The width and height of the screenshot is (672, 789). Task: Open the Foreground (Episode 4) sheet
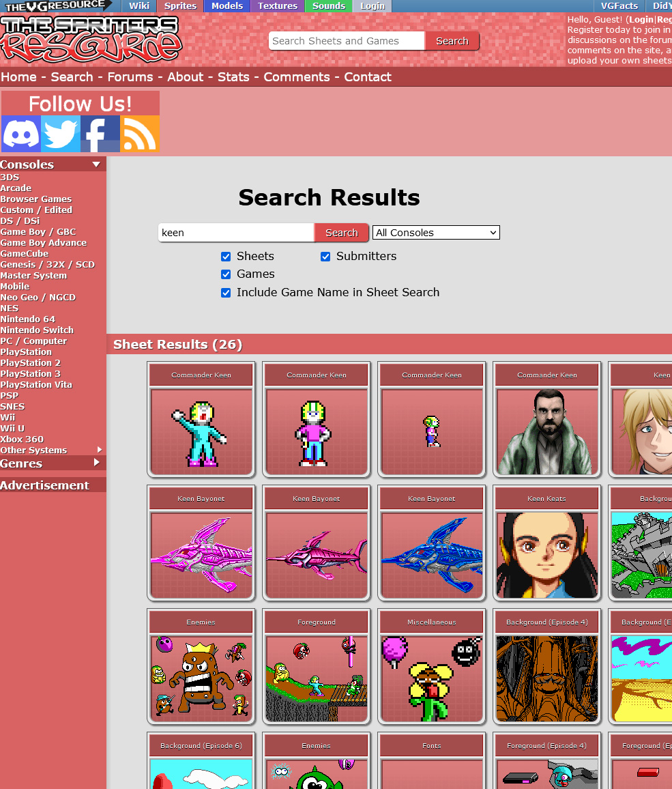coord(546,761)
